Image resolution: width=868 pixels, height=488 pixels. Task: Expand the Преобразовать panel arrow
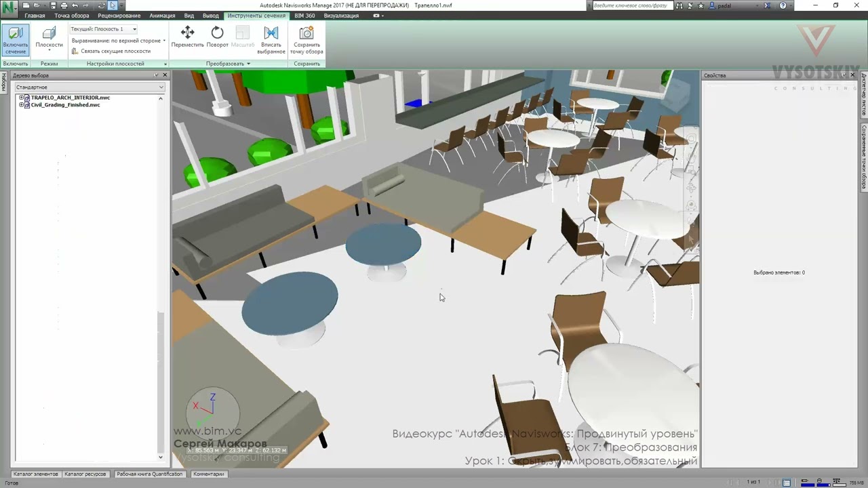pos(248,64)
